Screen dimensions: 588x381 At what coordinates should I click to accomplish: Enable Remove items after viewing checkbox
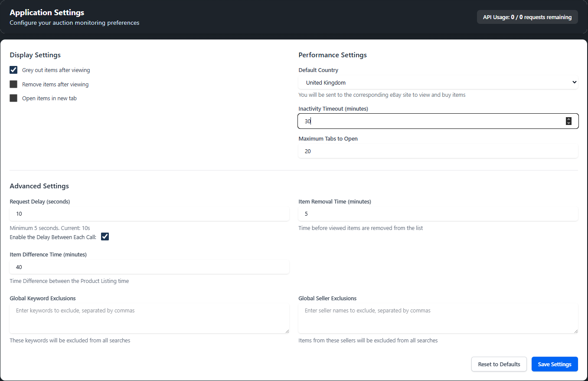tap(13, 84)
